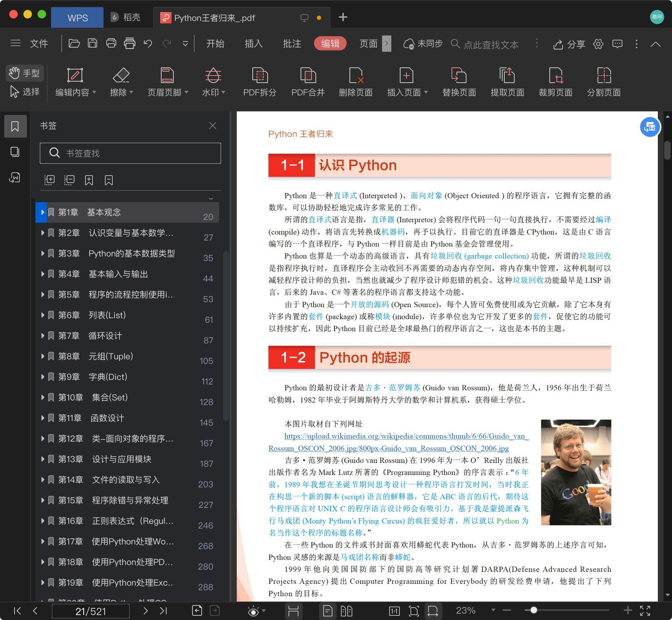Click the 裁剪页面 crop page icon
Viewport: 672px width, 620px height.
coord(555,75)
